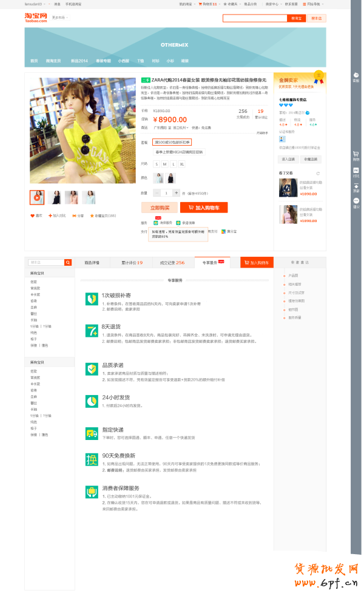Click the top Taobao search input field
The image size is (364, 596).
pos(255,18)
